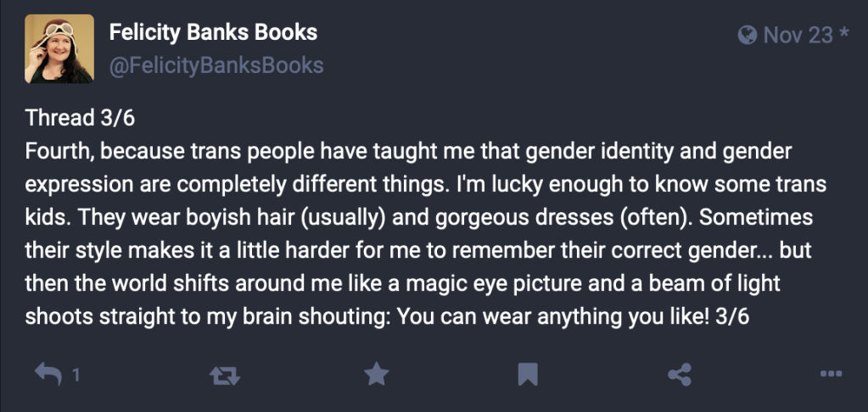Favourite the post with the star icon
The image size is (868, 412).
click(375, 373)
